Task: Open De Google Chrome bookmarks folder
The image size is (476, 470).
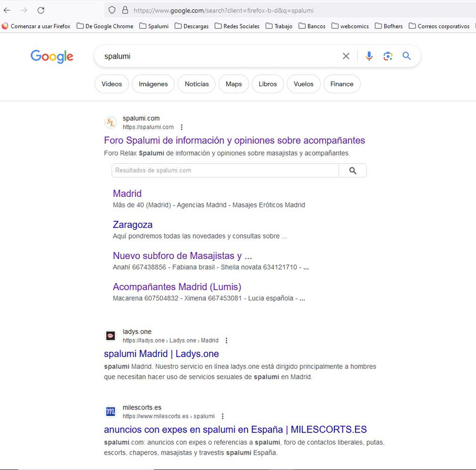Action: pyautogui.click(x=105, y=26)
